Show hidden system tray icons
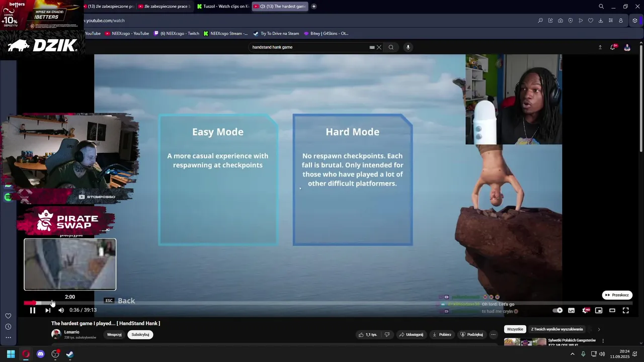 (x=572, y=354)
